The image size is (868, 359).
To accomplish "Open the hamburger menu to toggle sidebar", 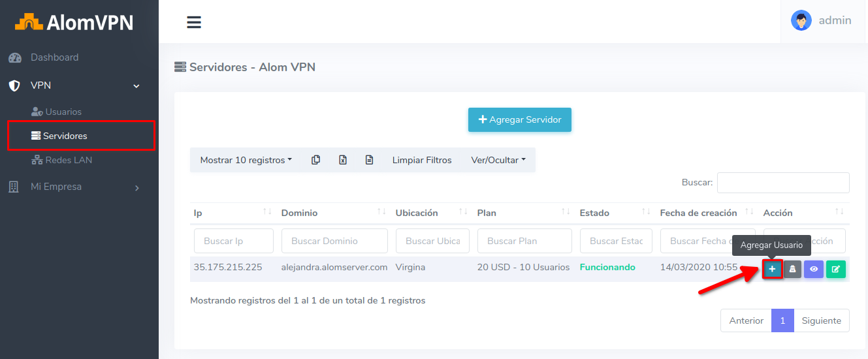I will 194,22.
